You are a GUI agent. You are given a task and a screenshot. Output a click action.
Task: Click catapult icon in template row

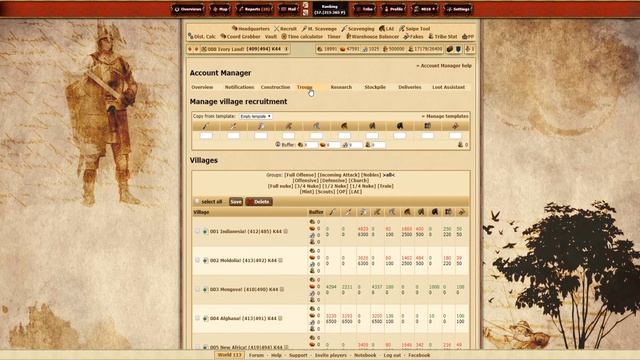click(x=455, y=126)
